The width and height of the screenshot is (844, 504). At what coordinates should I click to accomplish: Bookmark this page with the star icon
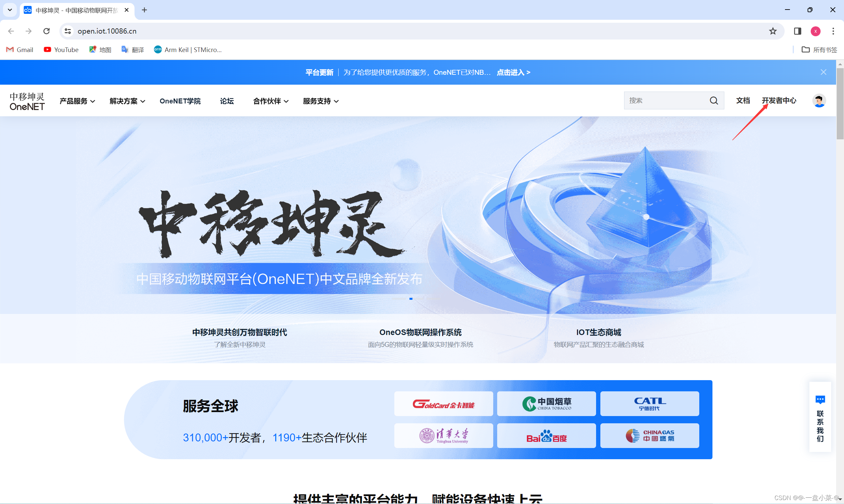pyautogui.click(x=772, y=31)
